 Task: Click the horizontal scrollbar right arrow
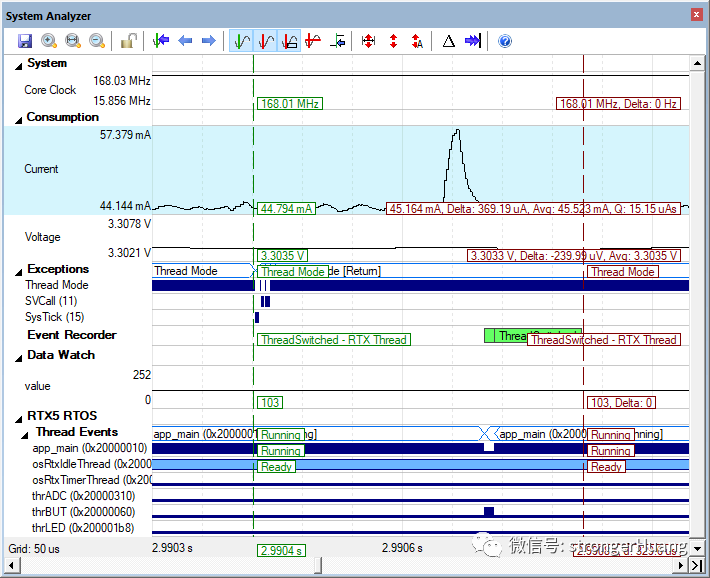681,565
